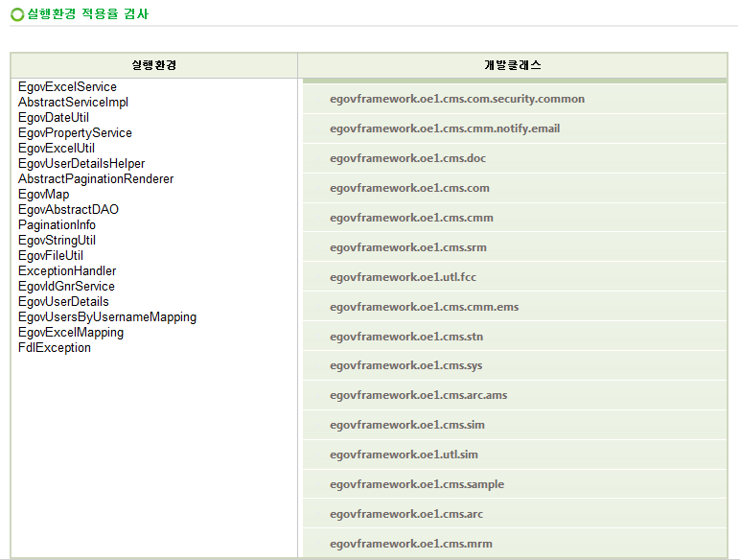Open the egovframework.oe1.cms.com accordion row
The image size is (740, 560).
(409, 188)
